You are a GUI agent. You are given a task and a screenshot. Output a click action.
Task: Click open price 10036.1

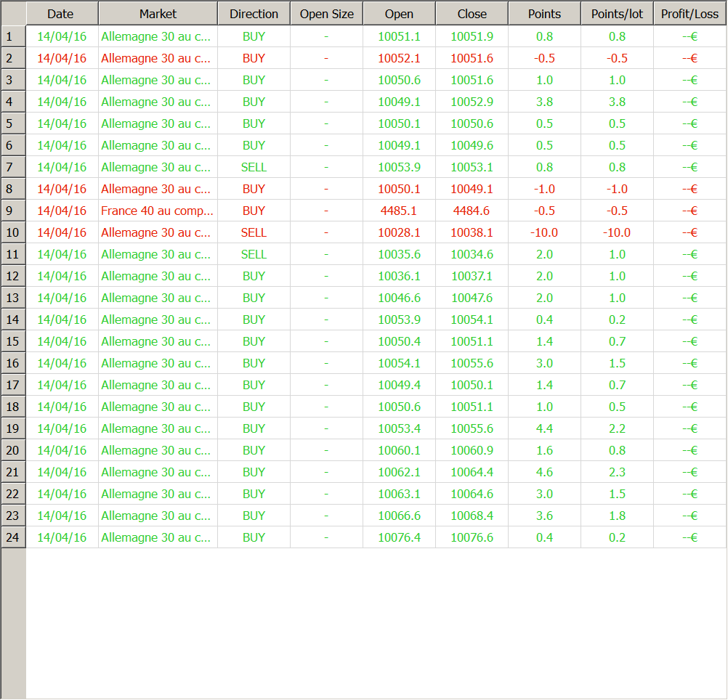[400, 276]
